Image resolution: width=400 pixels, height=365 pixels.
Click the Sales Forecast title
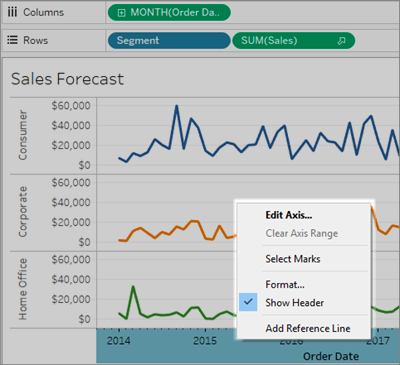click(67, 79)
